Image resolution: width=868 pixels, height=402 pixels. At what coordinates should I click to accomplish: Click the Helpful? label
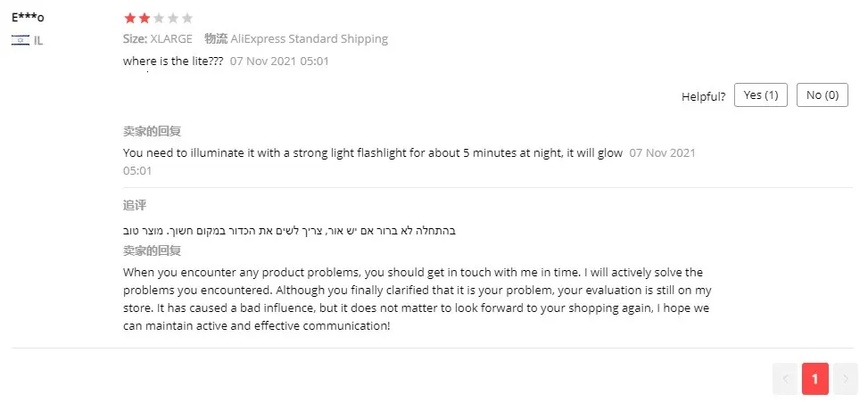703,97
